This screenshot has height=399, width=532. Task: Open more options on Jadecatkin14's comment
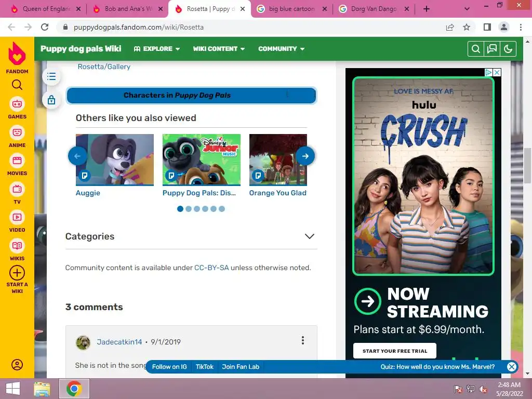click(x=303, y=340)
